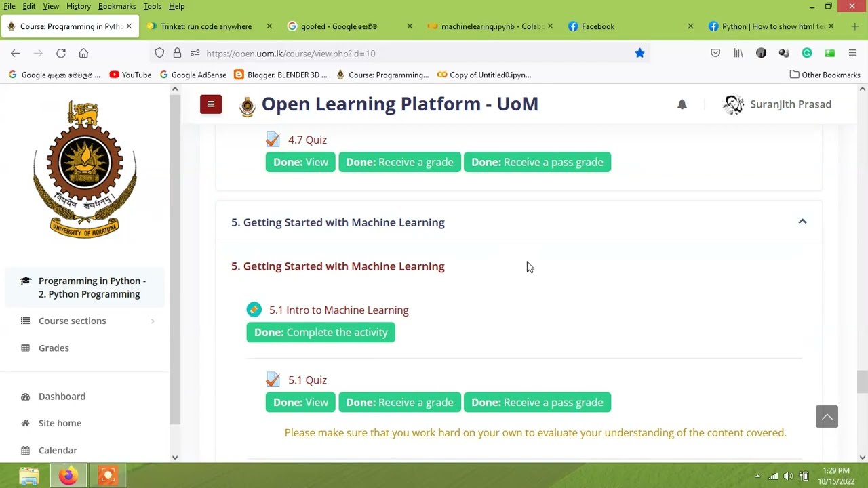This screenshot has width=868, height=488.
Task: Click Done: Complete the activity badge
Action: pyautogui.click(x=321, y=332)
